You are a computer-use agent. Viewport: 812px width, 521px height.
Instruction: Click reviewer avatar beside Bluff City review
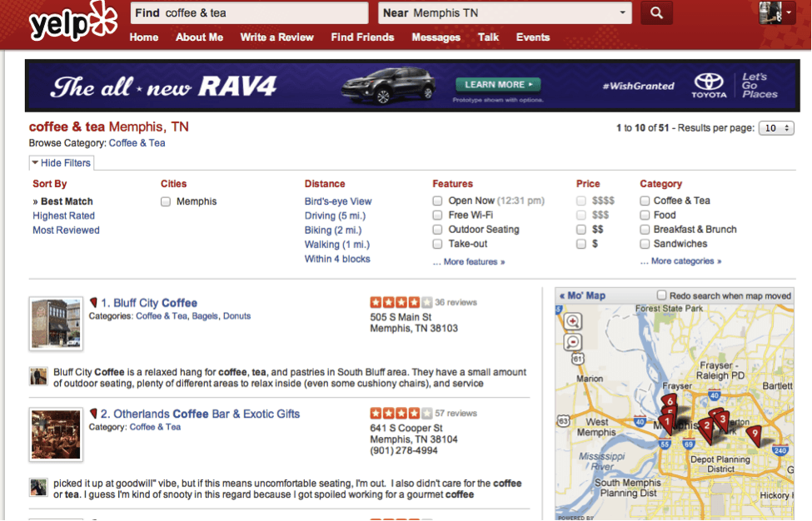point(38,376)
